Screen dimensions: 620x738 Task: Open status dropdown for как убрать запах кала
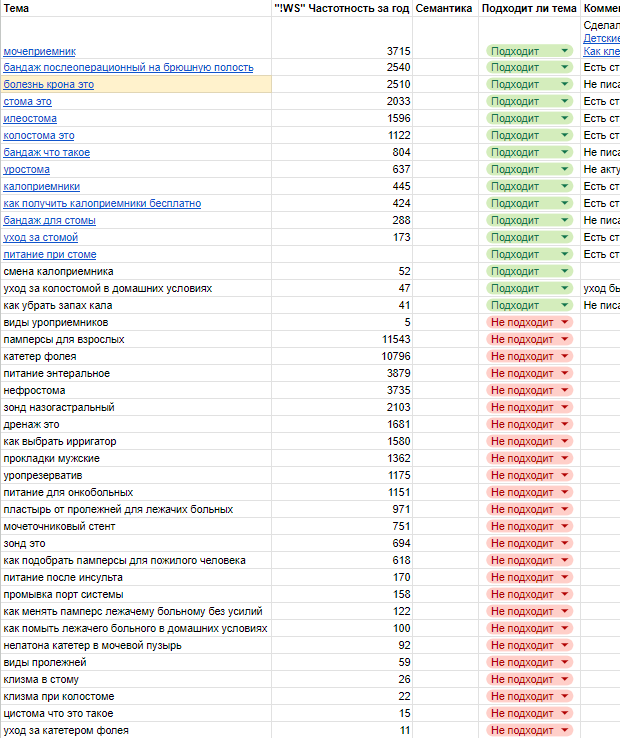click(x=564, y=305)
